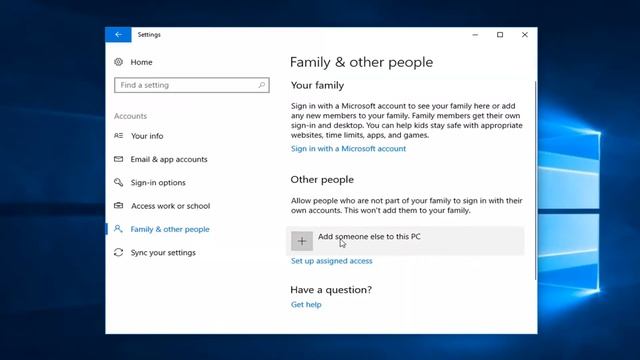Viewport: 640px width, 360px height.
Task: Click the Family & other people heading
Action: pyautogui.click(x=361, y=62)
